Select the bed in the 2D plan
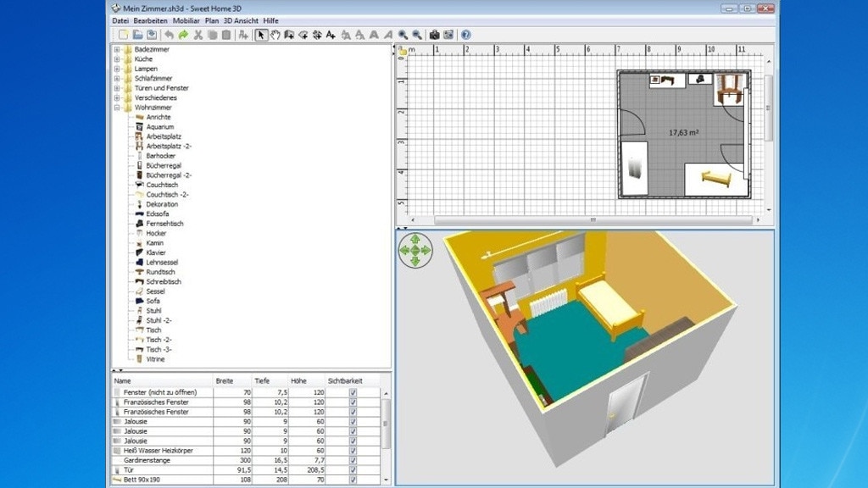 (715, 180)
